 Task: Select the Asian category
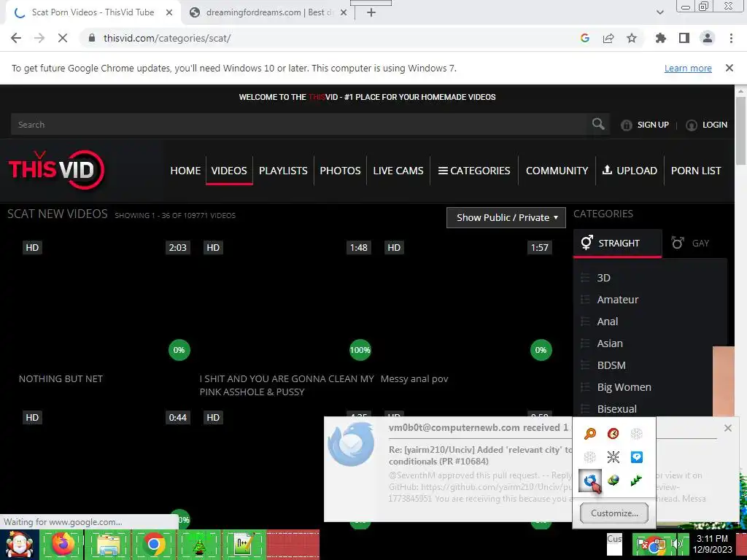click(x=610, y=343)
